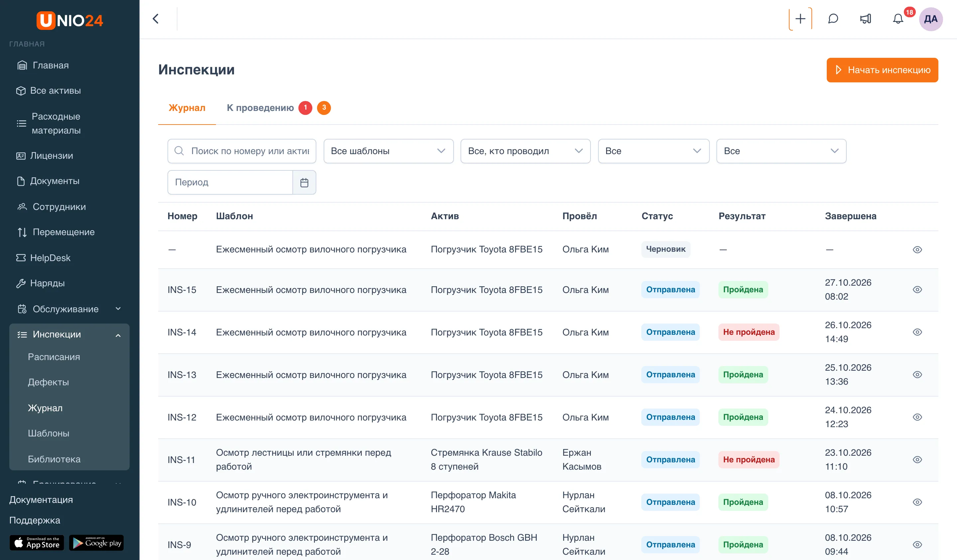Open the notifications bell
Image resolution: width=957 pixels, height=560 pixels.
tap(898, 19)
